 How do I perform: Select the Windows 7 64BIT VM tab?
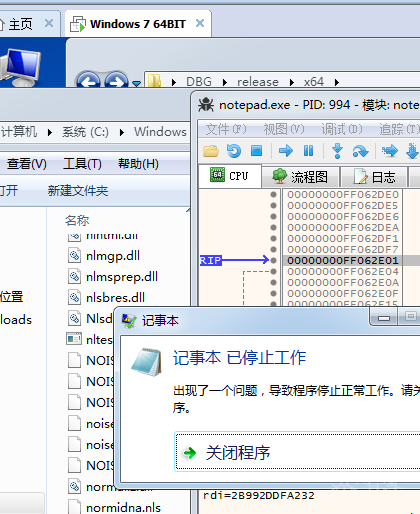click(138, 24)
